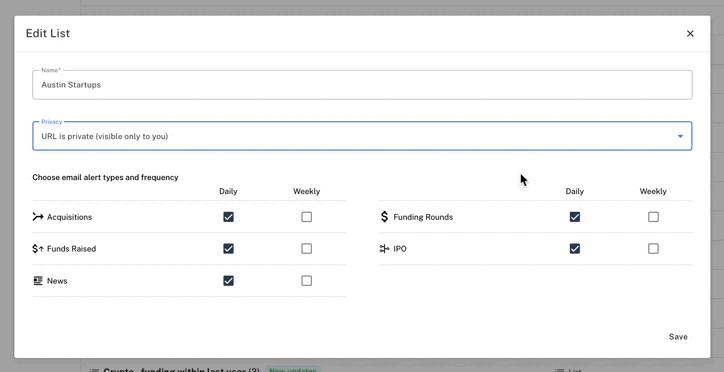Enable Weekly alerts for Funds Raised

(307, 249)
